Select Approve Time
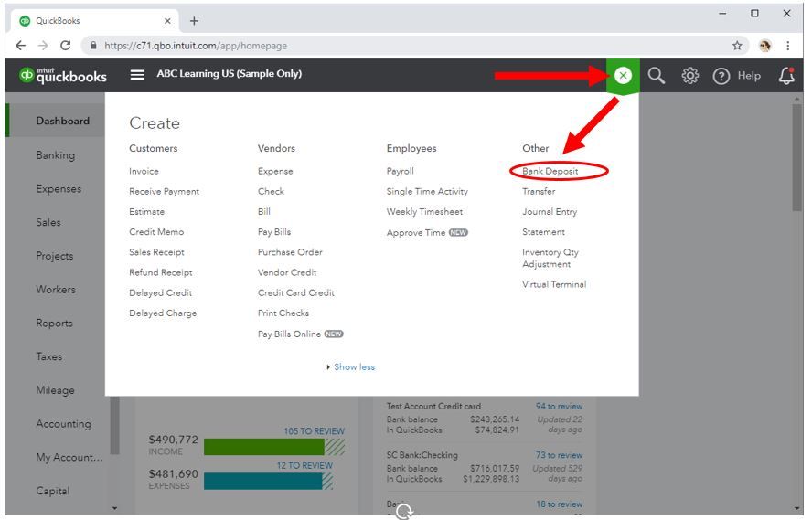Screen dimensions: 812x520 point(416,233)
